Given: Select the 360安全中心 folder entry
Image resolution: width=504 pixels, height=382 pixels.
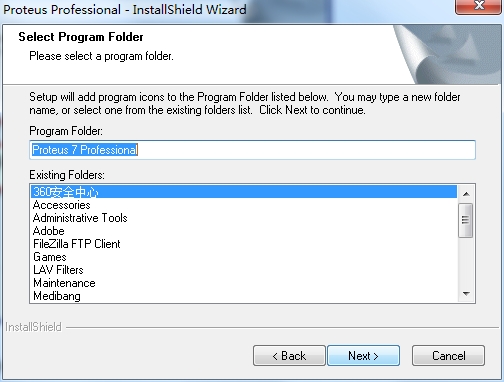Looking at the screenshot, I should coord(244,192).
